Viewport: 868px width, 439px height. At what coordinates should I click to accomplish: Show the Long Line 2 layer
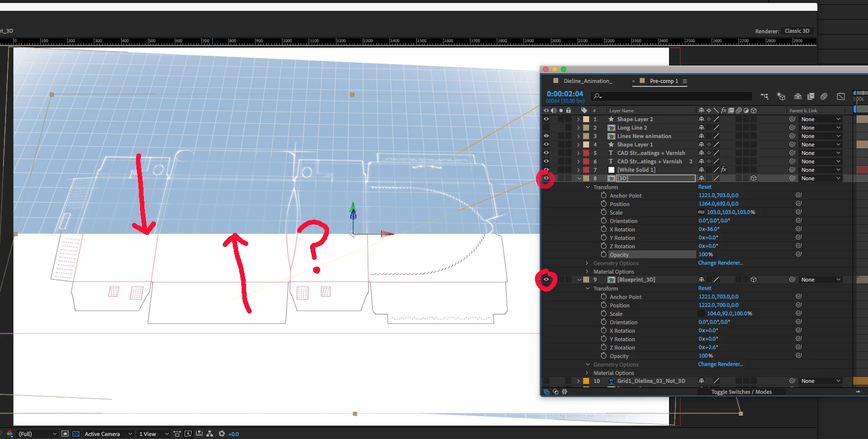(546, 128)
